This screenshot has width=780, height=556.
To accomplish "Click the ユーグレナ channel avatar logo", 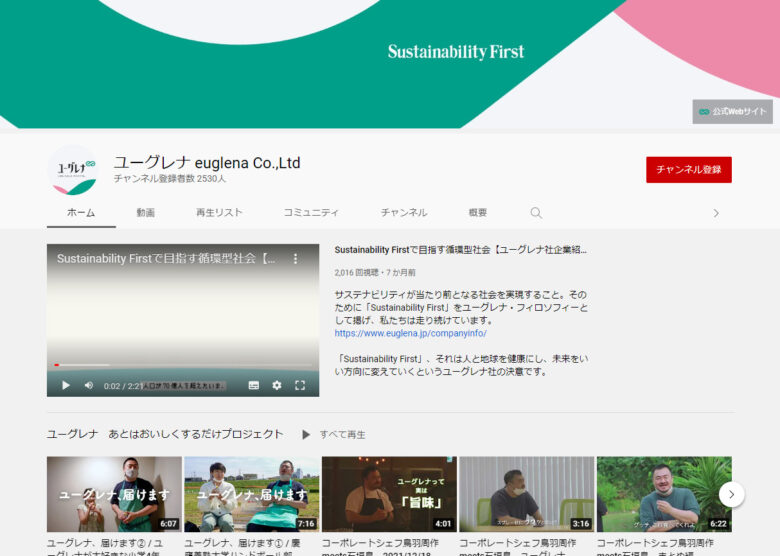I will tap(74, 170).
